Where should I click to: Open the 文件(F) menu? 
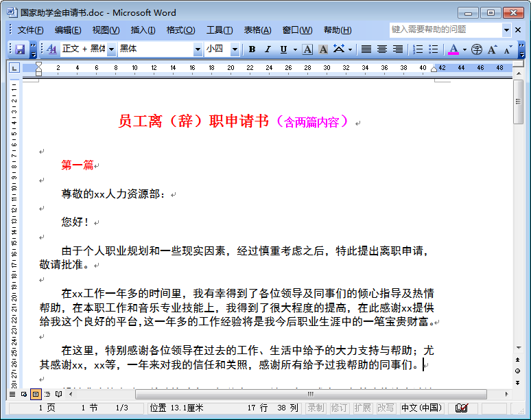click(30, 30)
